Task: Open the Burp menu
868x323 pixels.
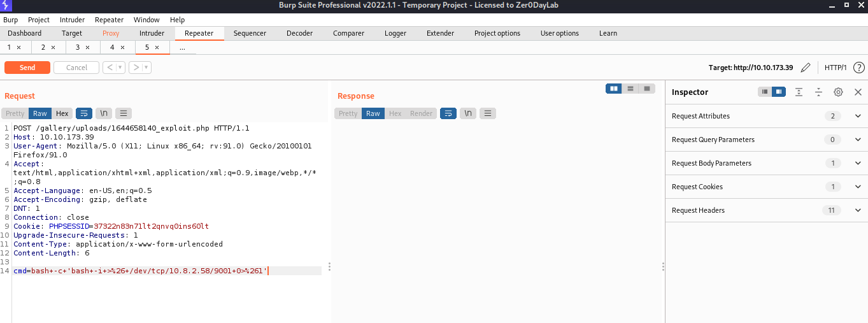Action: [x=11, y=20]
